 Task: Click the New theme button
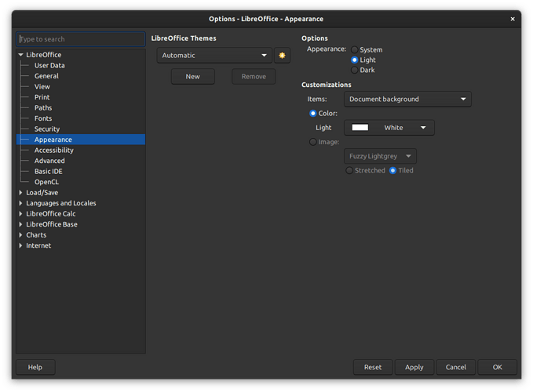193,76
